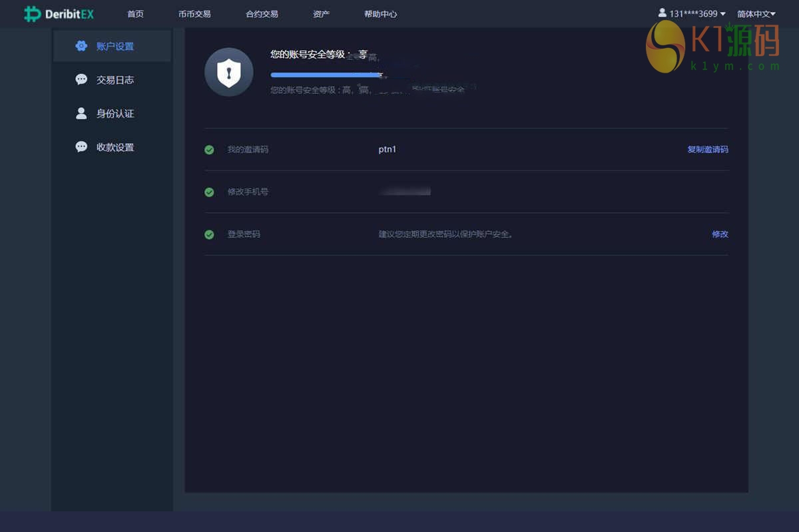Select 账户设置 in sidebar
The image size is (799, 532).
[x=112, y=46]
